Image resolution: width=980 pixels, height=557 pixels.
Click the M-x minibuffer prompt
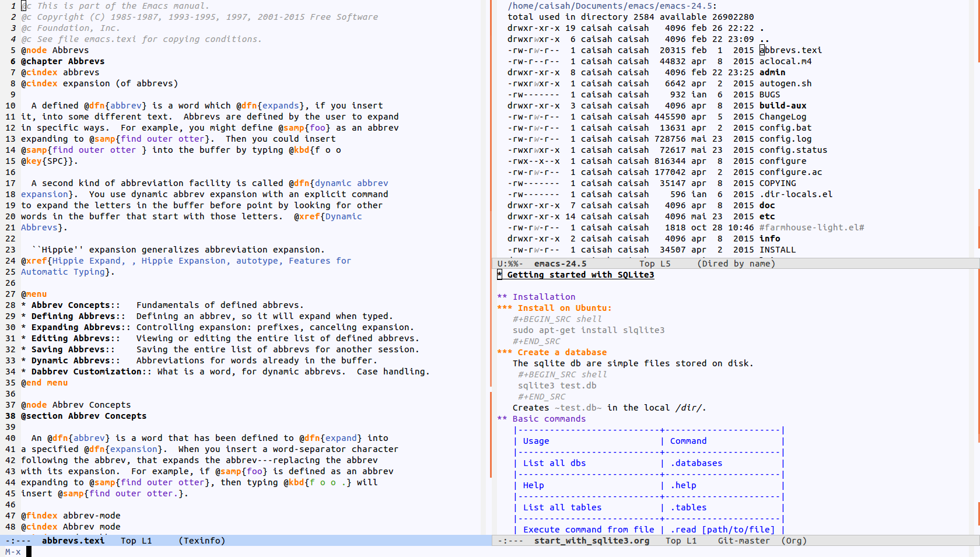point(13,552)
